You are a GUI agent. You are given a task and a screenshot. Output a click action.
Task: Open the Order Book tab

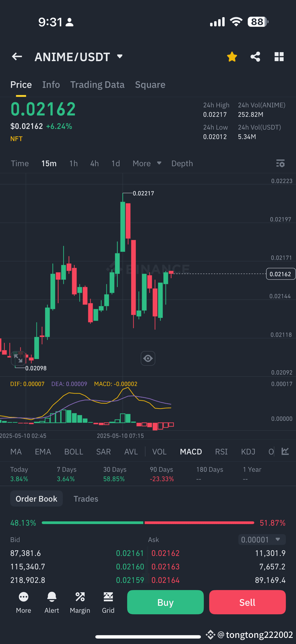click(36, 499)
